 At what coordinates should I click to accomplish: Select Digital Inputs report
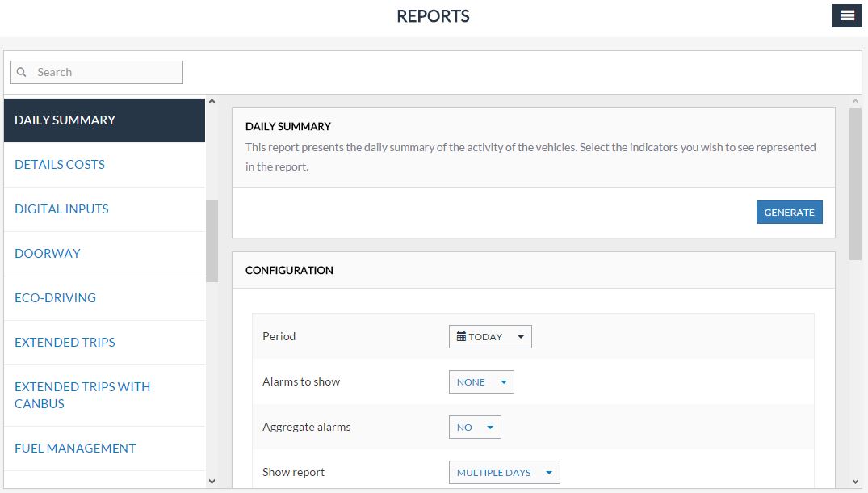[61, 209]
